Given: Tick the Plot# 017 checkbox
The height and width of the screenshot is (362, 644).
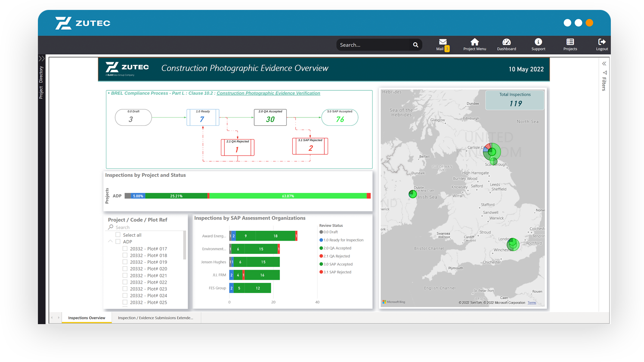Looking at the screenshot, I should tap(125, 249).
